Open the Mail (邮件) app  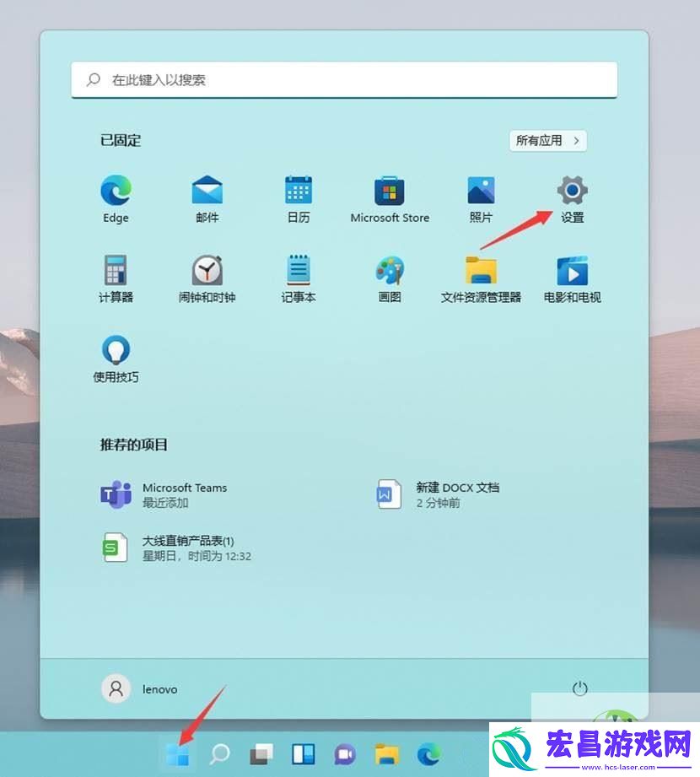207,199
